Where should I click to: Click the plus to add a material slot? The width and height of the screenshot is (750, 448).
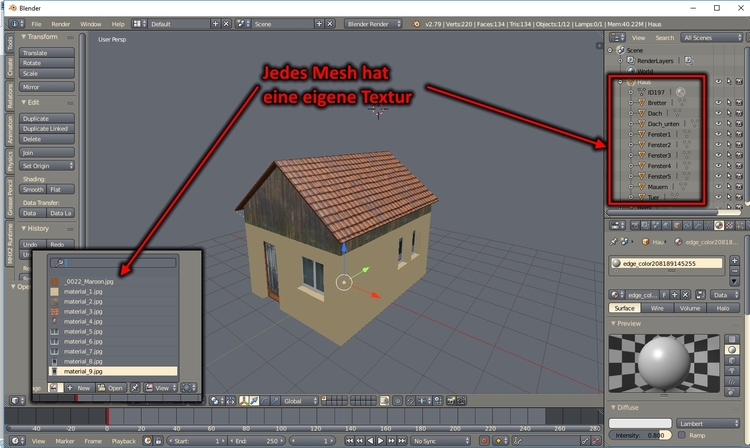click(734, 261)
